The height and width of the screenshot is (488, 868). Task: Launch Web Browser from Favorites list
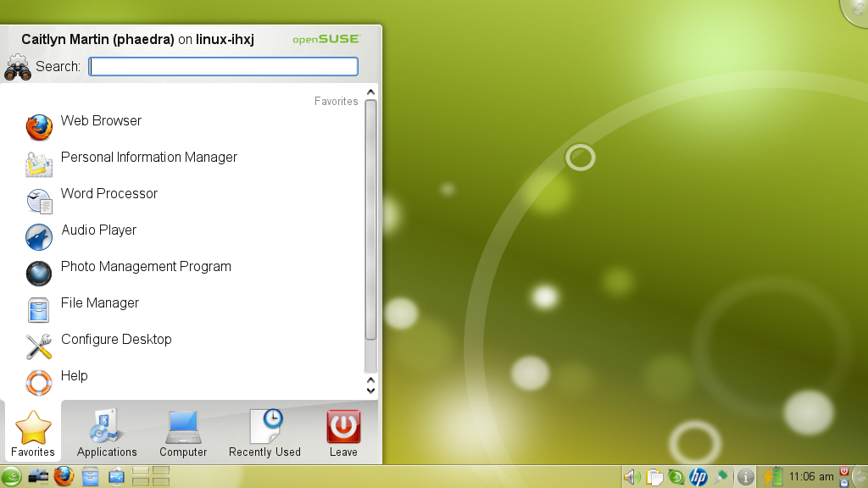(100, 122)
